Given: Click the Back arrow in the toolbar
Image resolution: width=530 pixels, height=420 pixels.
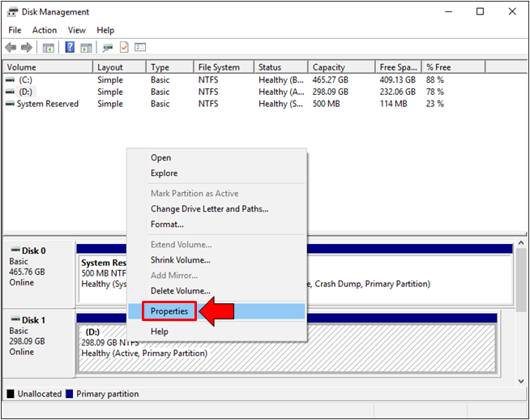Looking at the screenshot, I should click(11, 47).
